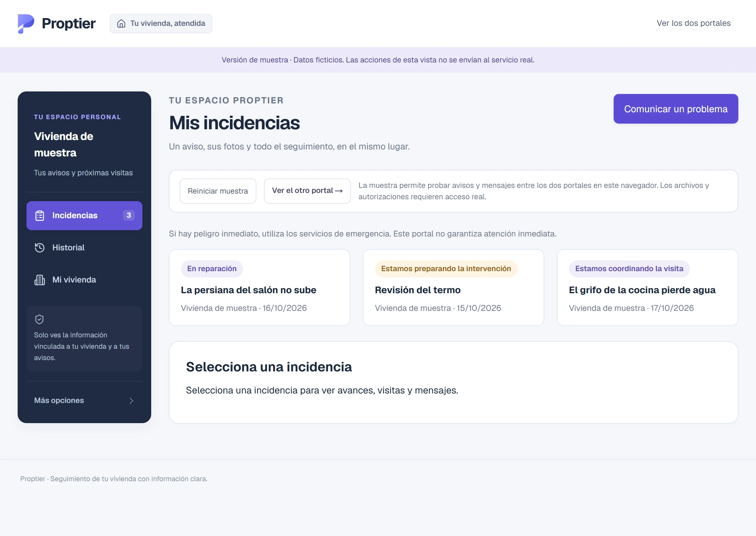Open the Mi vivienda sidebar section
The height and width of the screenshot is (536, 756).
pyautogui.click(x=84, y=280)
